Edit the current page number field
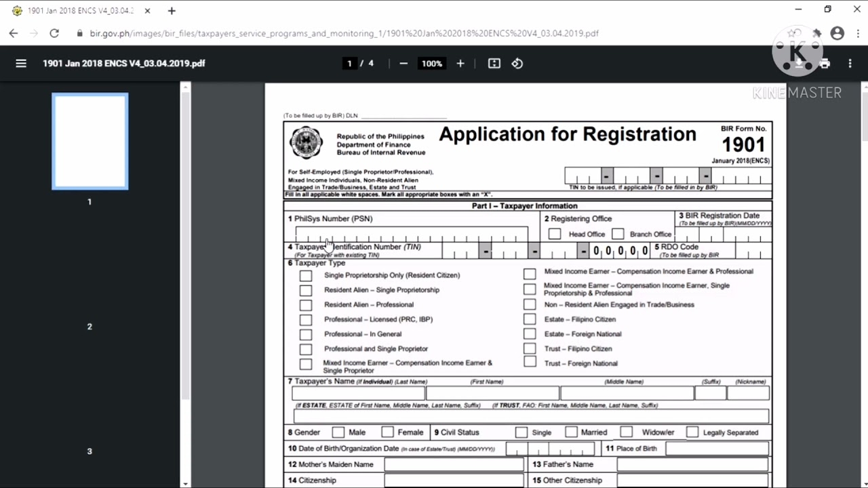Image resolution: width=868 pixels, height=488 pixels. 349,63
